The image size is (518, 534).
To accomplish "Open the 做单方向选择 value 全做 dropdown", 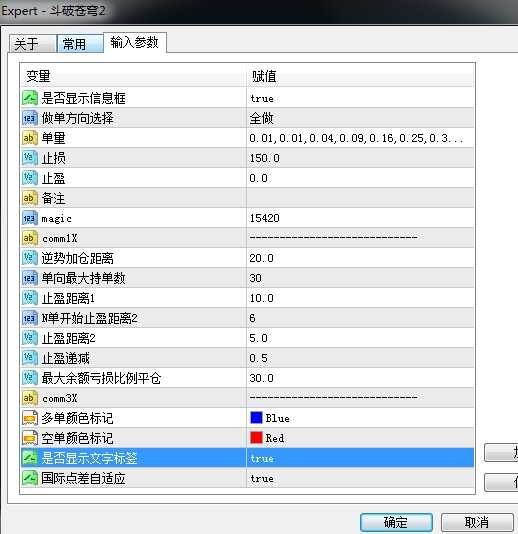I will 360,118.
